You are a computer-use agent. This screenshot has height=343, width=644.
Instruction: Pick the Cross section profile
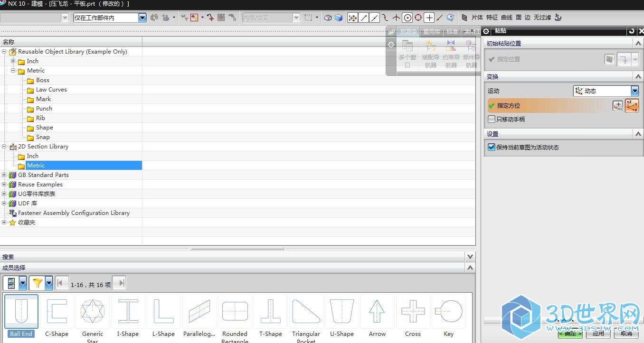click(x=413, y=311)
